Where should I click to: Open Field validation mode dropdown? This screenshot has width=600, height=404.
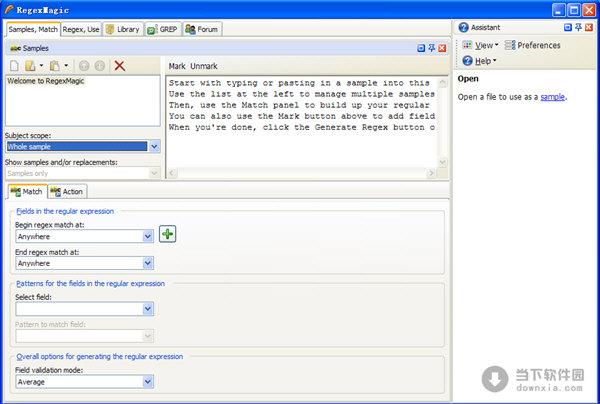(148, 382)
